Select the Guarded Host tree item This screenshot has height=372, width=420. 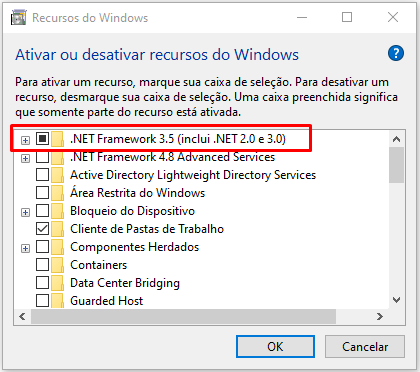(107, 301)
